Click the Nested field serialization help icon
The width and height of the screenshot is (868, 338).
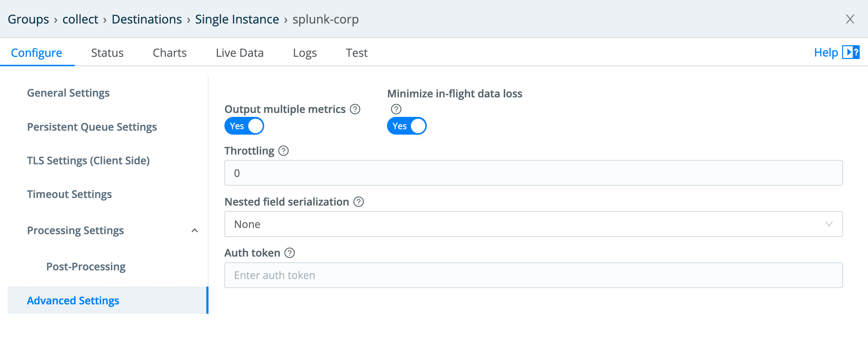(359, 202)
